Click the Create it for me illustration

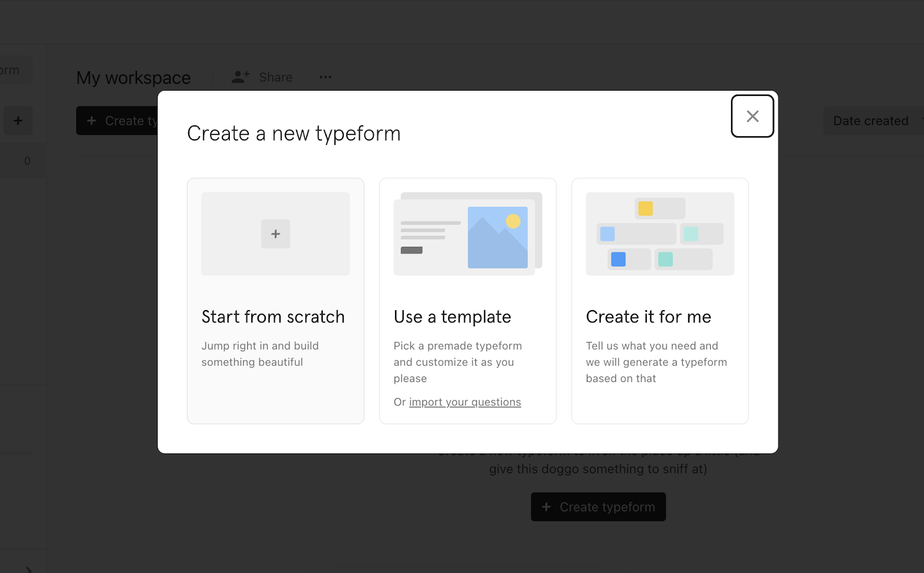pyautogui.click(x=660, y=234)
